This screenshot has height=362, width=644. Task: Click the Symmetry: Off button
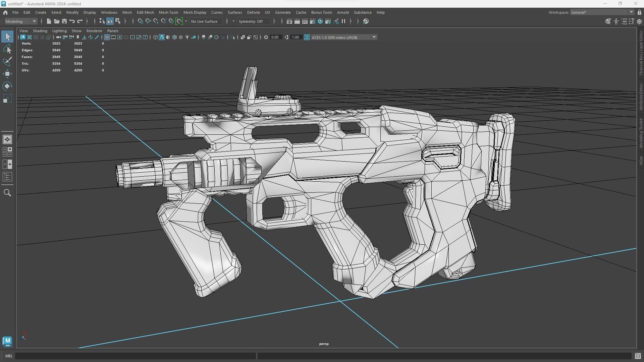(x=251, y=21)
